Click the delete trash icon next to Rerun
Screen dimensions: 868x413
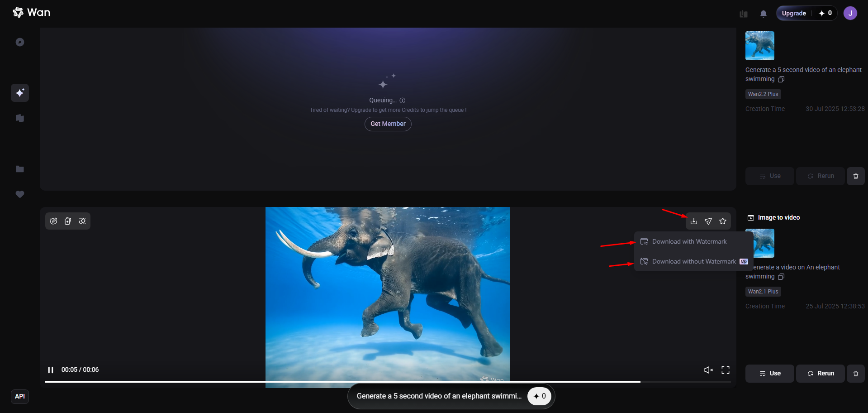[855, 176]
